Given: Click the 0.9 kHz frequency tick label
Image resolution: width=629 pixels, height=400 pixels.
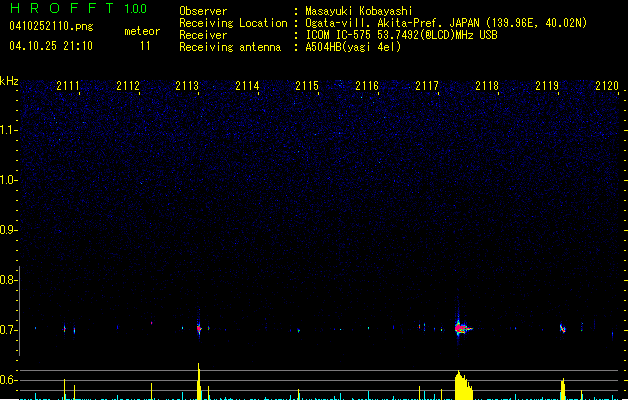Looking at the screenshot, I should 8,230.
